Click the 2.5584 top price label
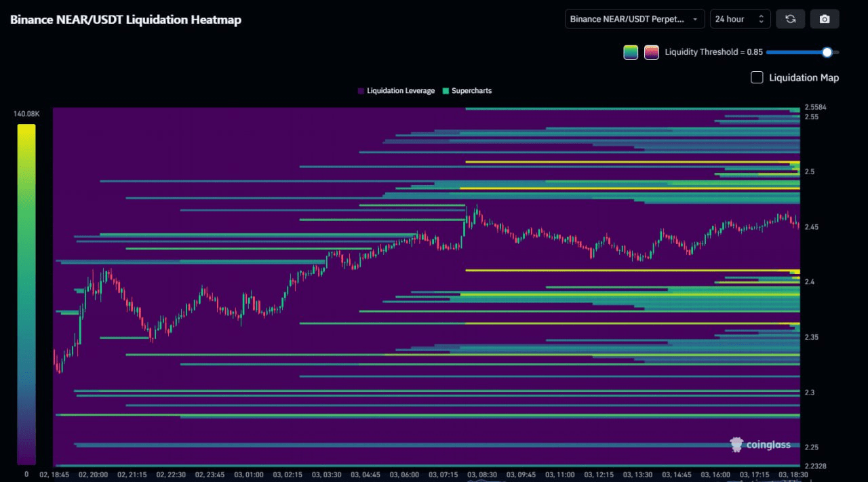The width and height of the screenshot is (868, 482). click(816, 107)
